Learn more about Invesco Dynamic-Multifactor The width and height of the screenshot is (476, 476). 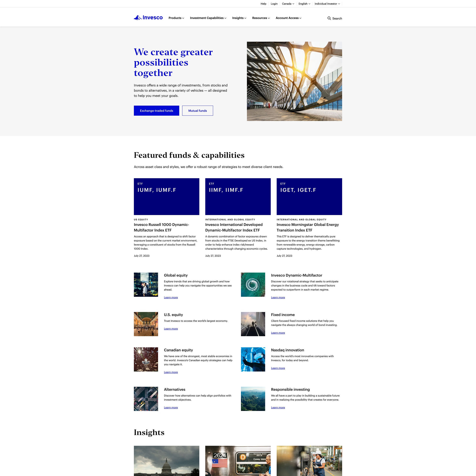point(278,297)
